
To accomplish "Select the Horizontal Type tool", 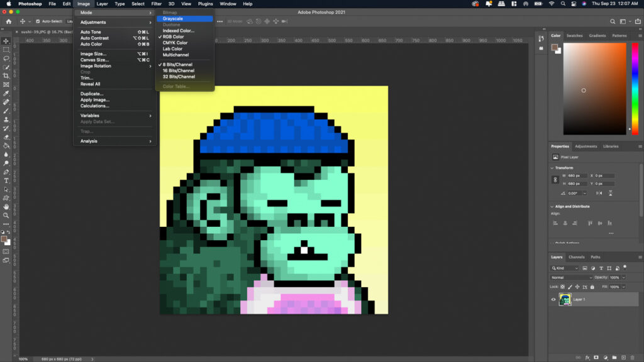I will pos(6,180).
